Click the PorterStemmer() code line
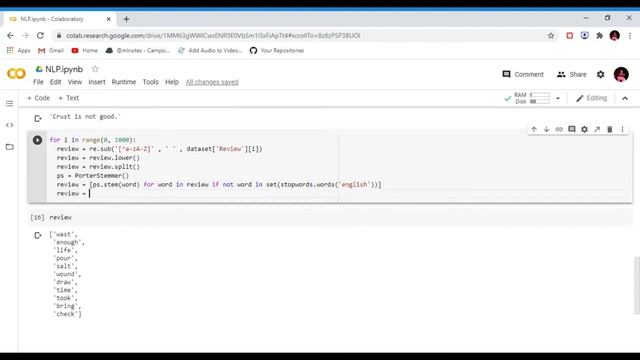Viewport: 640px width, 360px height. tap(93, 176)
